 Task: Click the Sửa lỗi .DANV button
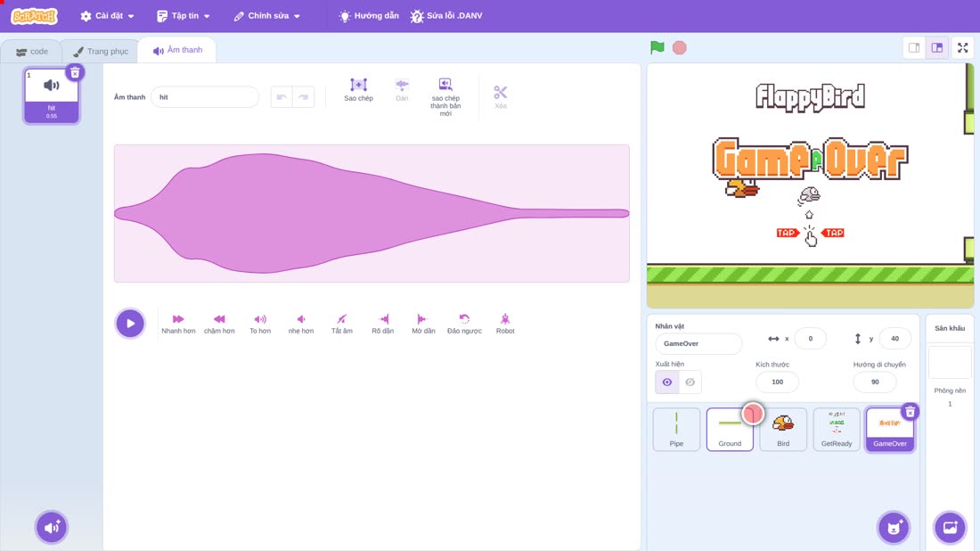click(x=446, y=16)
